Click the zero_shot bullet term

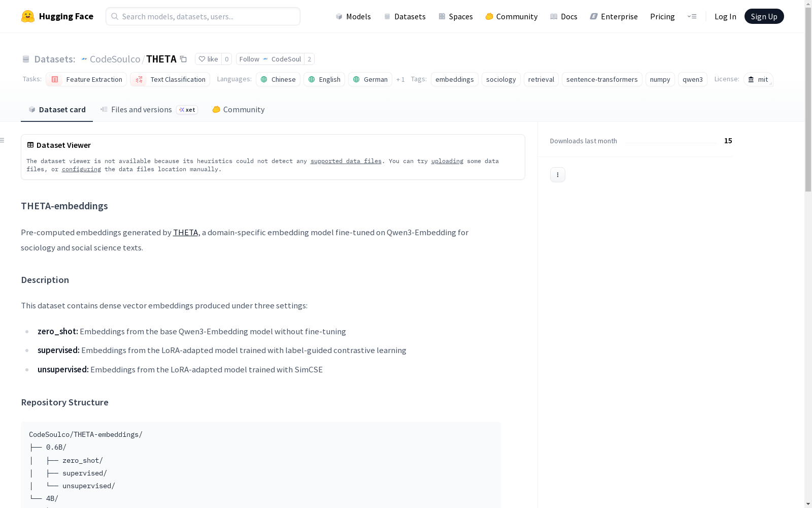[x=58, y=331]
